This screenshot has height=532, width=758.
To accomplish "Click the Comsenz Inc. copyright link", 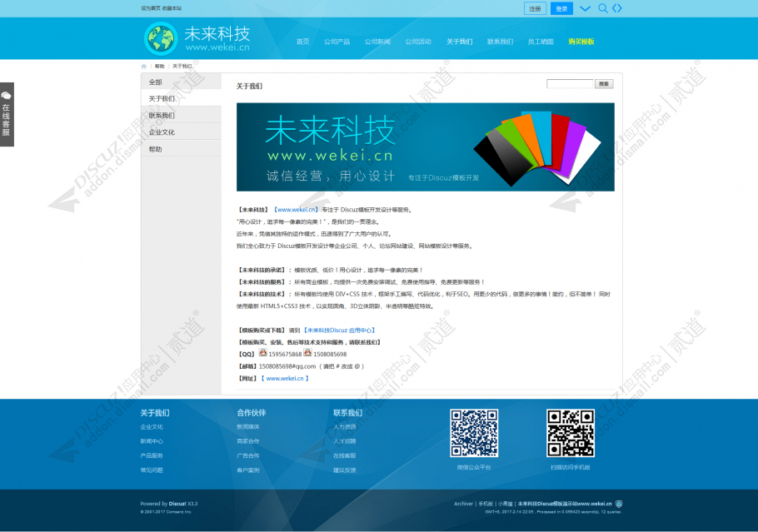I will [180, 512].
